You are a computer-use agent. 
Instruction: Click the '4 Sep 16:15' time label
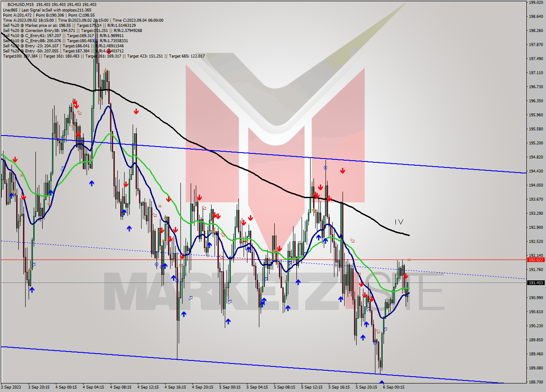click(176, 387)
